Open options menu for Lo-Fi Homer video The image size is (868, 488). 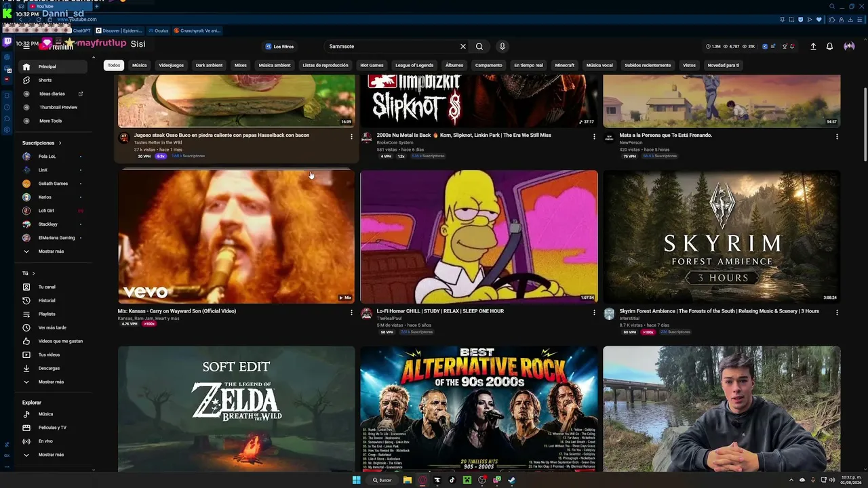point(594,312)
